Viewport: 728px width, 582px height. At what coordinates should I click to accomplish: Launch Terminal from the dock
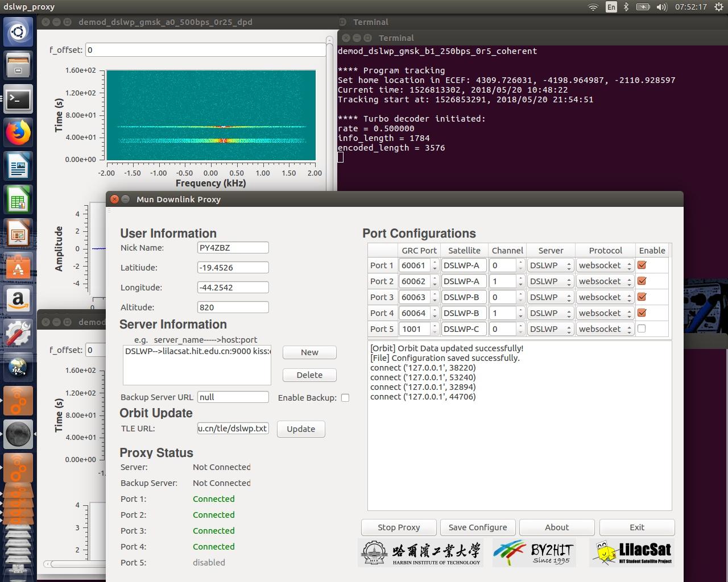pyautogui.click(x=18, y=99)
